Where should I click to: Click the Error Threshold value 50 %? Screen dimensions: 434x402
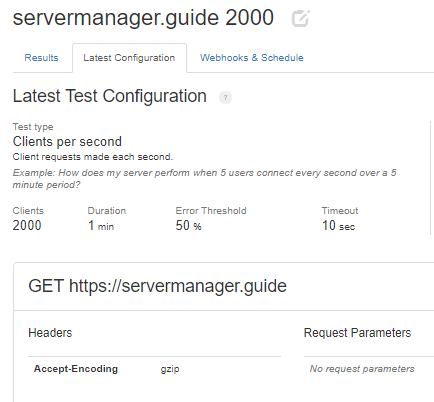(189, 226)
